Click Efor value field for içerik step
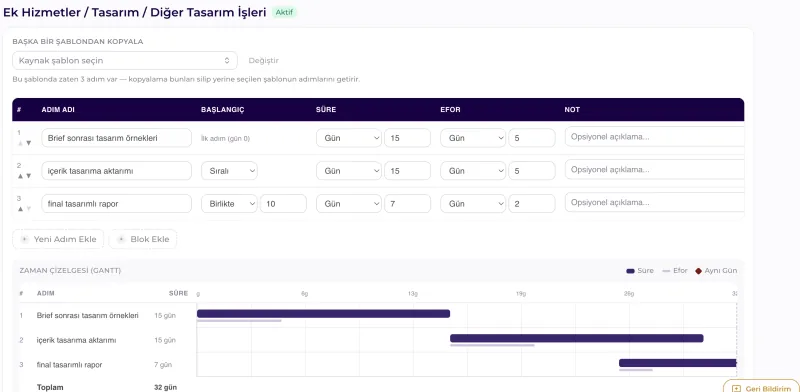 tap(532, 171)
